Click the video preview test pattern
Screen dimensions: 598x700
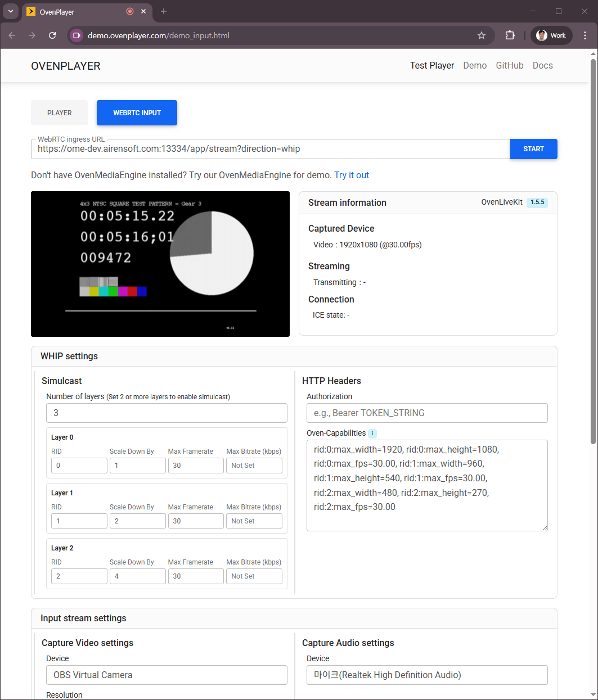(x=160, y=264)
